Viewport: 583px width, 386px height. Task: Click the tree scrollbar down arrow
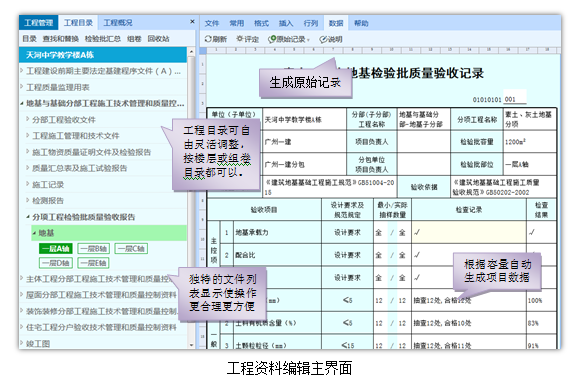pos(191,345)
